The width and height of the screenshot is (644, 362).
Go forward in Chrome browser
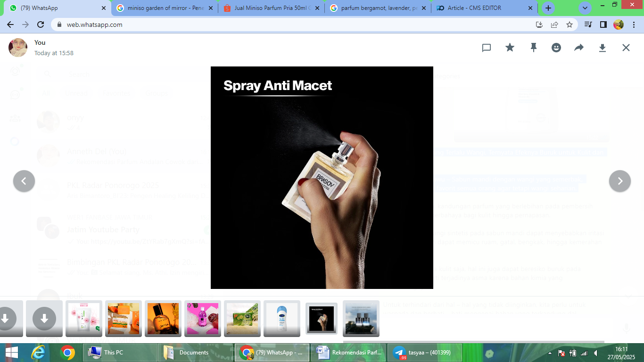25,25
